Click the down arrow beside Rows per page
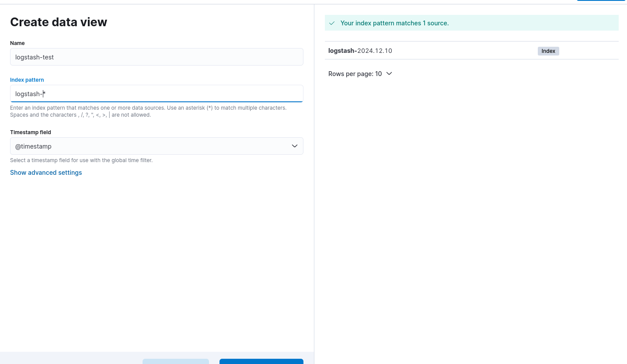Screen dimensions: 627x364 (389, 74)
